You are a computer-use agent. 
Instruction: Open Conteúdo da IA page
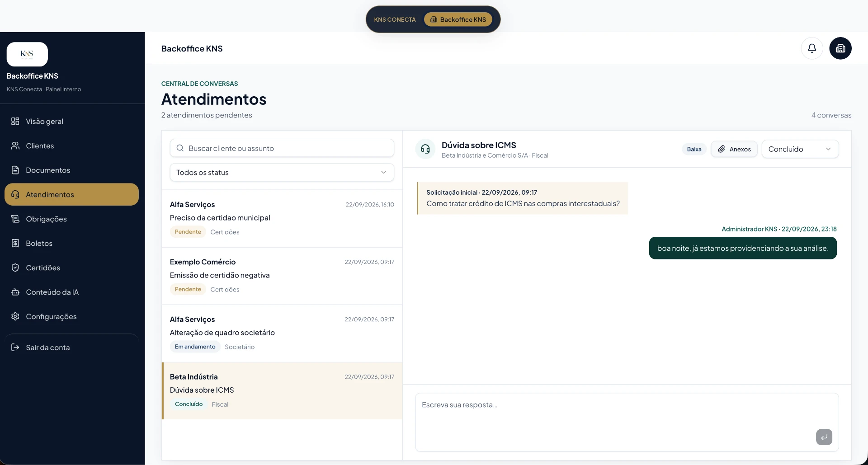click(x=71, y=292)
